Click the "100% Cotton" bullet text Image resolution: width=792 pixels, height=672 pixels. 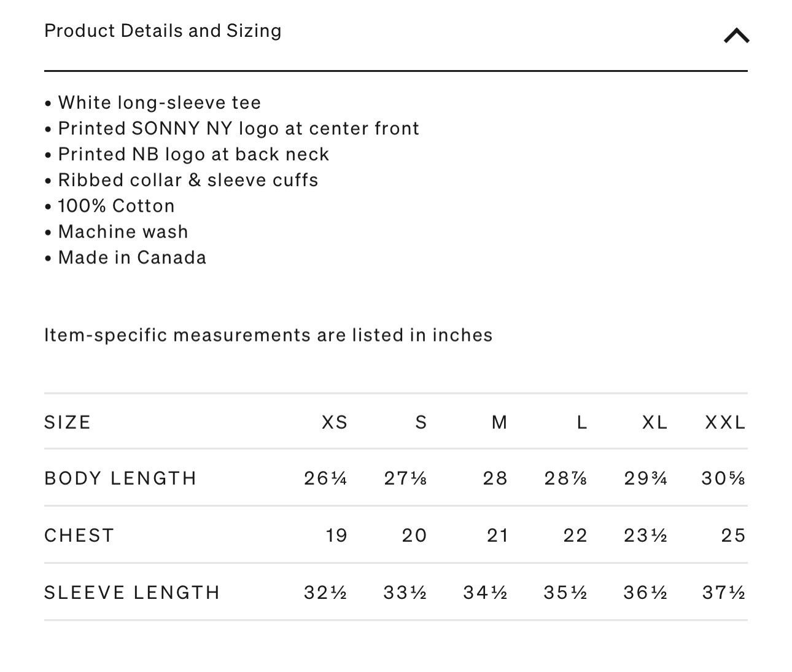pyautogui.click(x=117, y=206)
